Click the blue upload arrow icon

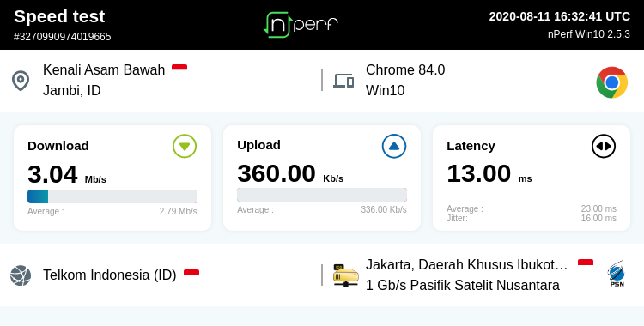click(x=394, y=146)
